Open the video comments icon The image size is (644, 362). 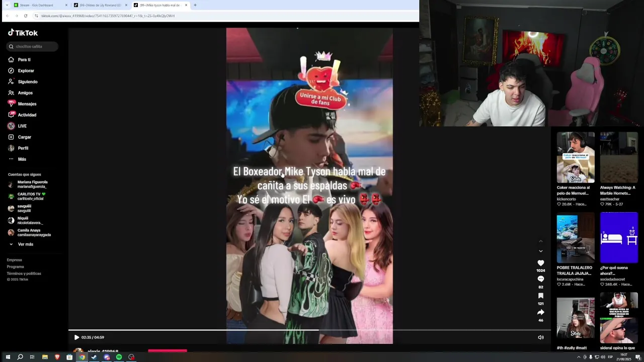pos(541,279)
